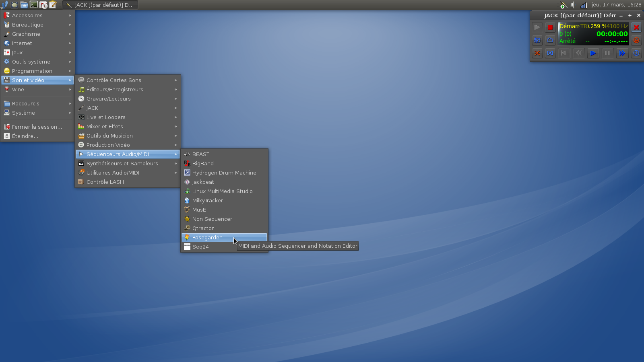This screenshot has width=644, height=362.
Task: Launch Qtractor from the sequencer menu
Action: point(224,228)
